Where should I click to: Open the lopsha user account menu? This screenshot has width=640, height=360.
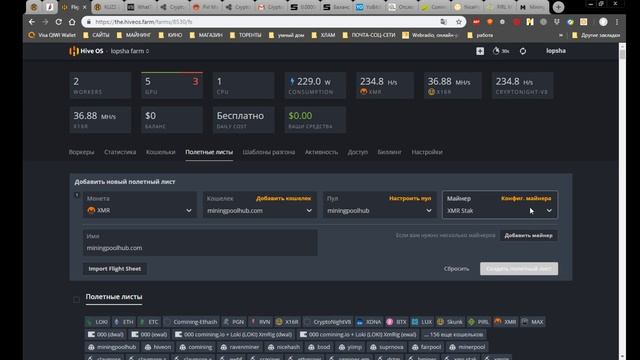pyautogui.click(x=556, y=51)
